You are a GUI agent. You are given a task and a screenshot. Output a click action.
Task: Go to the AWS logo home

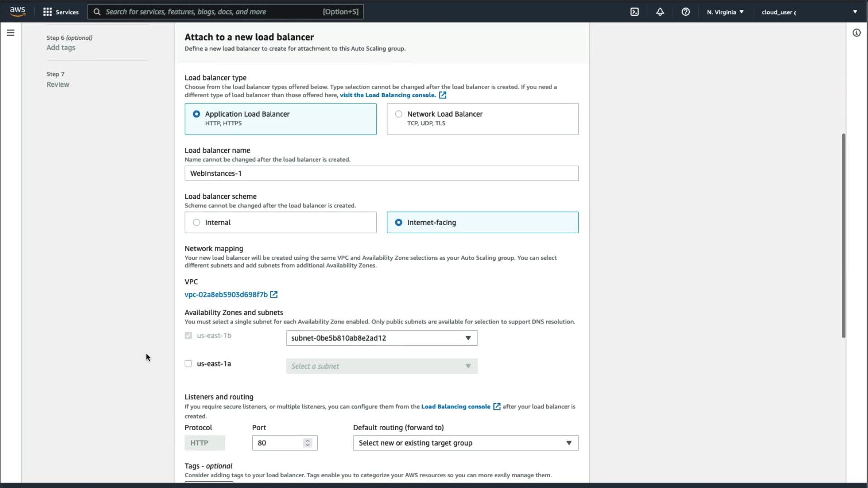(18, 11)
